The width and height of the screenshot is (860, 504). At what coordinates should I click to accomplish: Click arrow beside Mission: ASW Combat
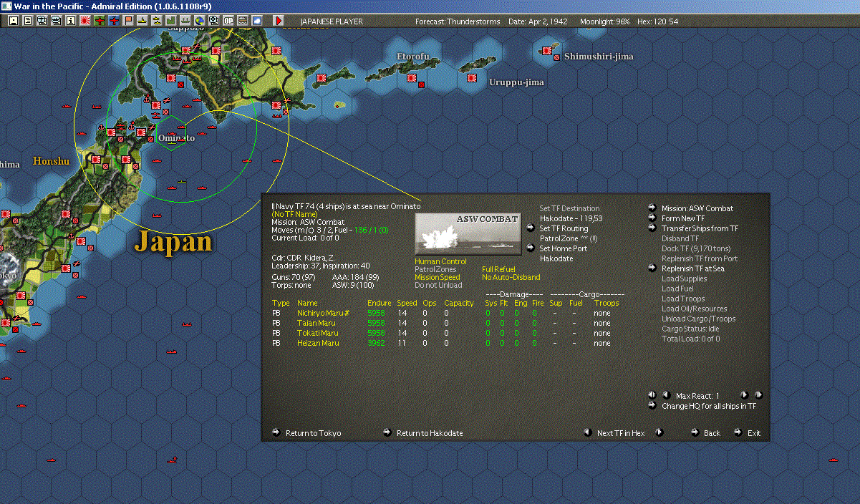click(652, 208)
